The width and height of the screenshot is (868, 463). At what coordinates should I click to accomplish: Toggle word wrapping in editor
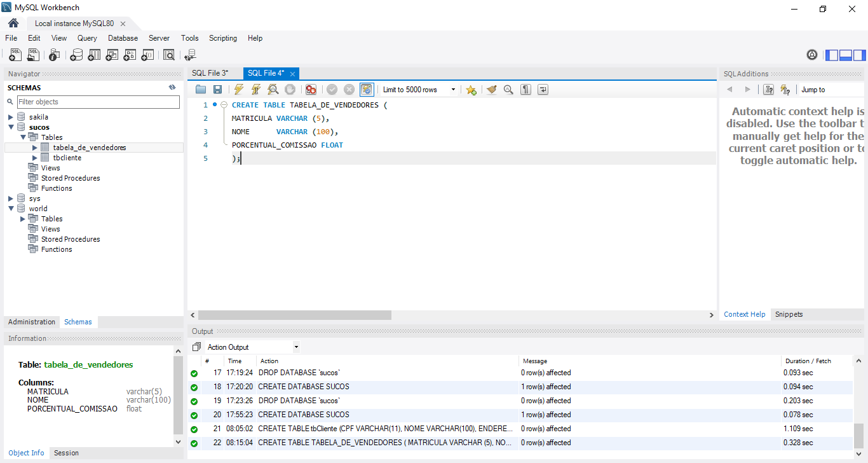543,90
